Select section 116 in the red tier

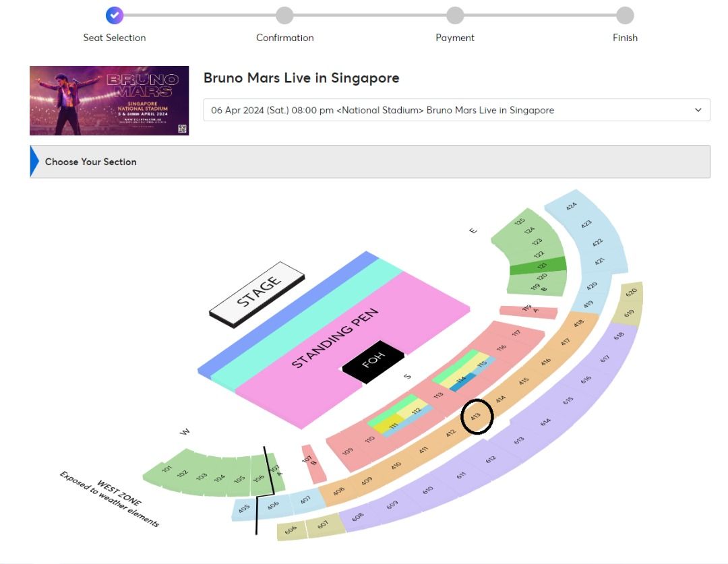pos(502,348)
